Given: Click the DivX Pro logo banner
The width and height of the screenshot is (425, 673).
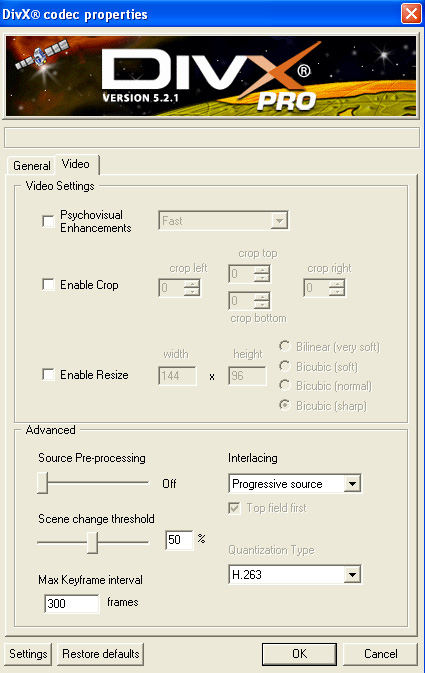Looking at the screenshot, I should 211,76.
